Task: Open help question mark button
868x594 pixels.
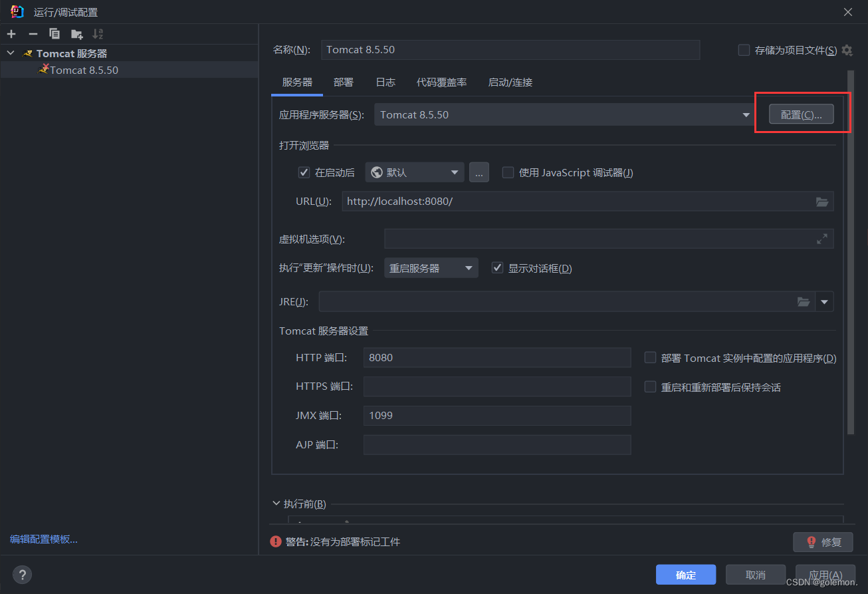Action: [x=22, y=575]
